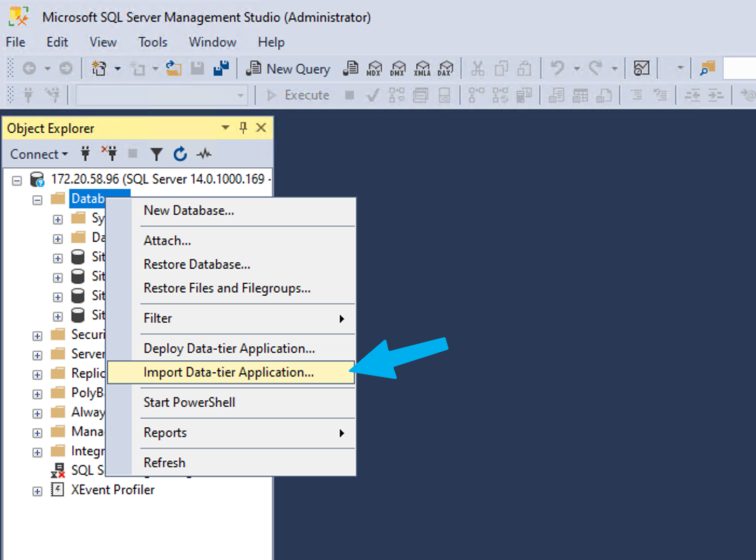Open the Filter submenu
The width and height of the screenshot is (756, 560).
coord(231,318)
